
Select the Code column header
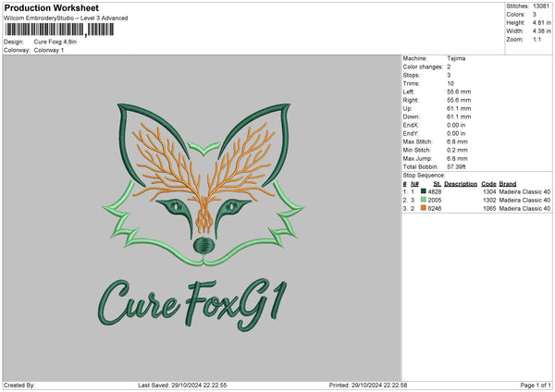pos(488,182)
